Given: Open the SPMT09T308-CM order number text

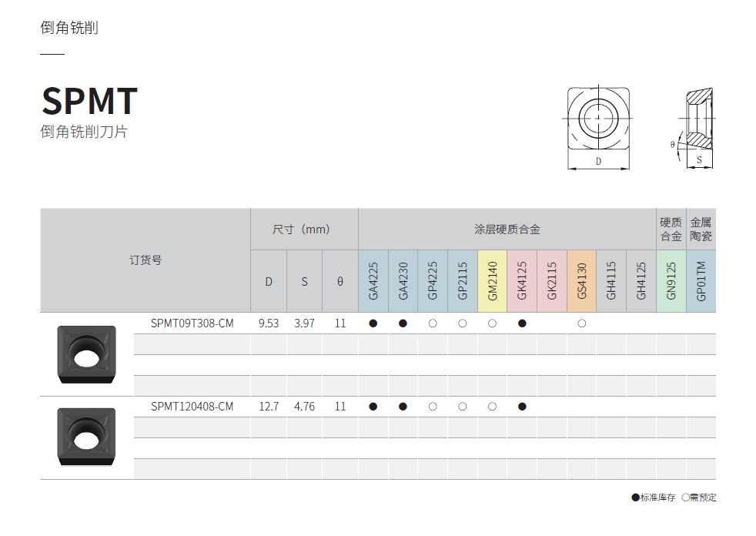Looking at the screenshot, I should coord(192,323).
